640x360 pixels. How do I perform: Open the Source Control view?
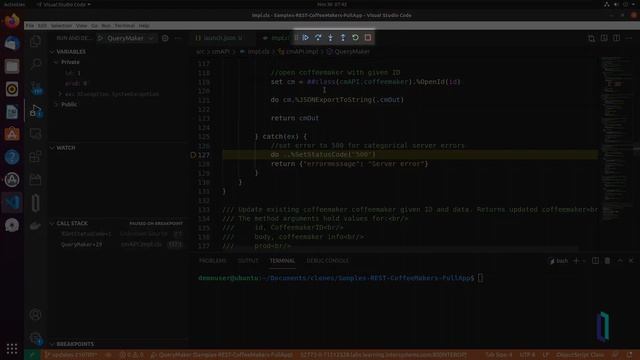click(x=36, y=87)
